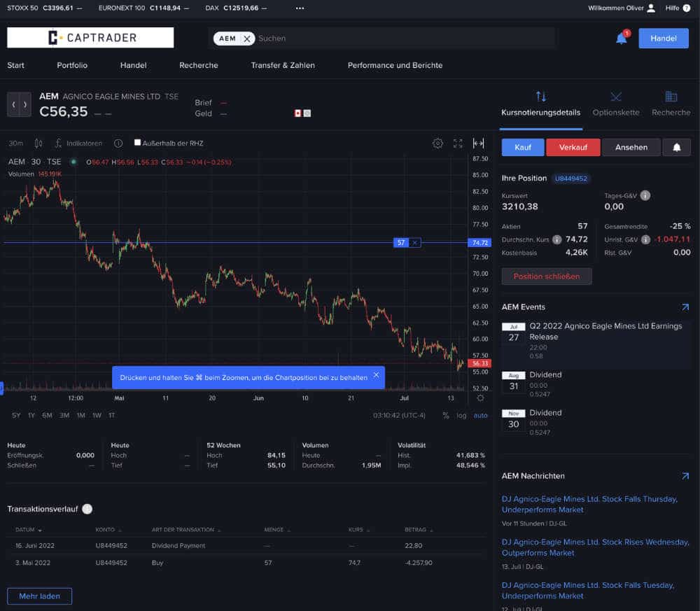Select the 5Y chart range
700x611 pixels.
tap(16, 416)
